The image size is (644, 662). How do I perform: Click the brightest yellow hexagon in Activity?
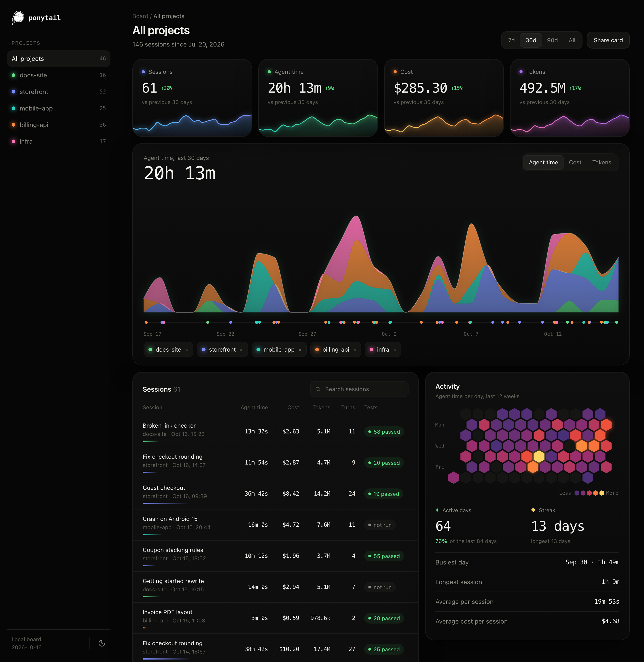pyautogui.click(x=539, y=456)
